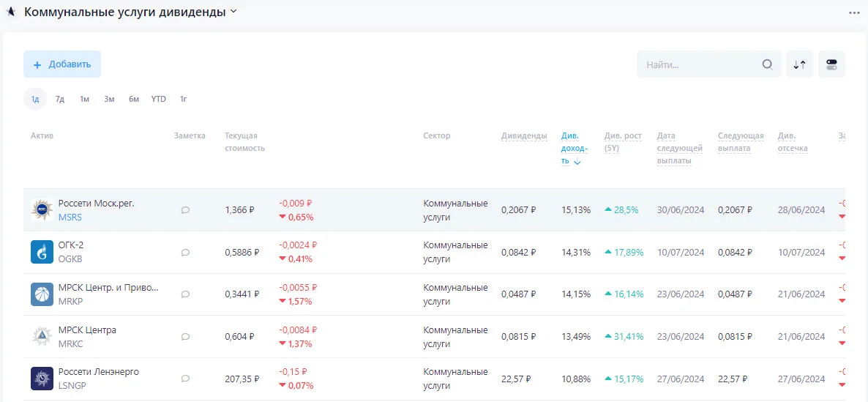The height and width of the screenshot is (402, 868).
Task: Click the Дата следующей выплаты header
Action: 680,148
